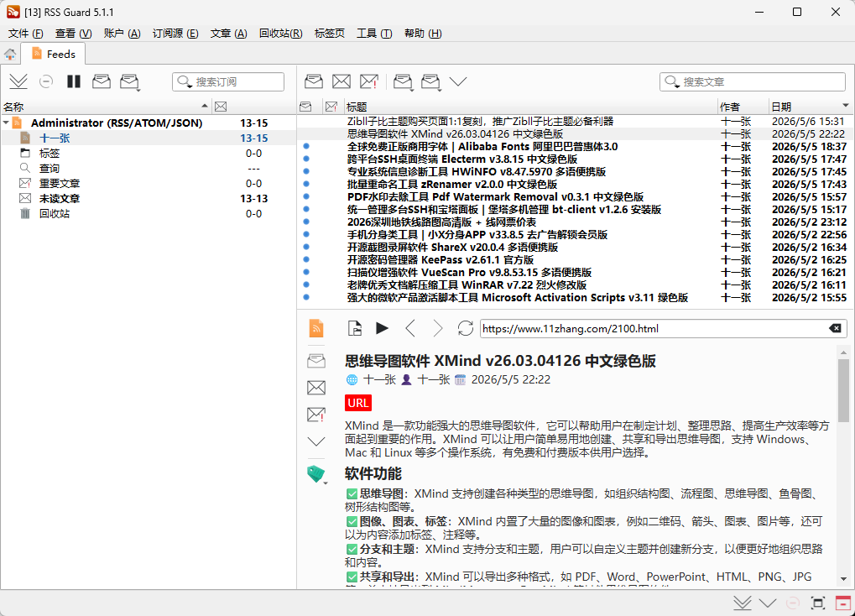This screenshot has height=616, width=855.
Task: Toggle unread dot for bt-client v1.2.6 article
Action: point(306,209)
